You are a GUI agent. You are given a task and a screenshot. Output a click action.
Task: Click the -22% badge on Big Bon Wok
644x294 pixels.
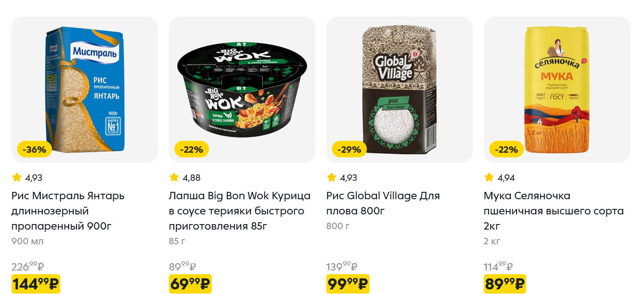191,149
